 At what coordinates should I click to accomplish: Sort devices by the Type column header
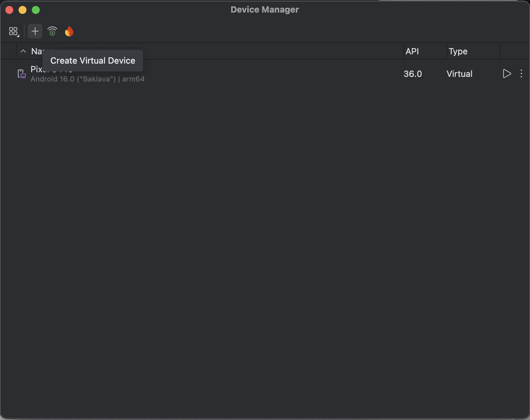458,51
